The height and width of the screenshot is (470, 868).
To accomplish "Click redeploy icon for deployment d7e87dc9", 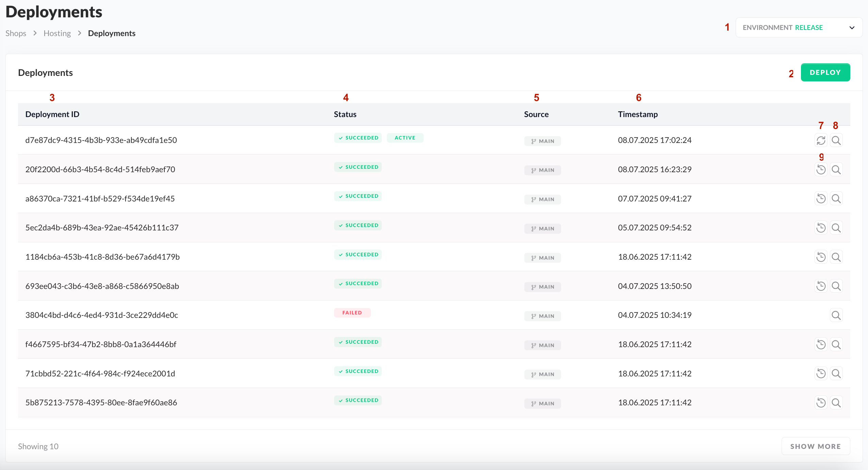I will coord(821,140).
